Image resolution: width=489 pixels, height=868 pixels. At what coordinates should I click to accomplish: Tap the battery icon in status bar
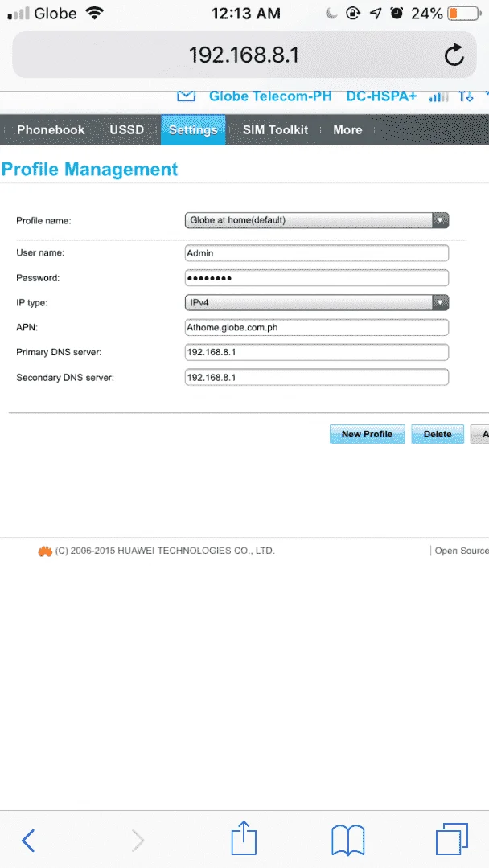pos(464,14)
